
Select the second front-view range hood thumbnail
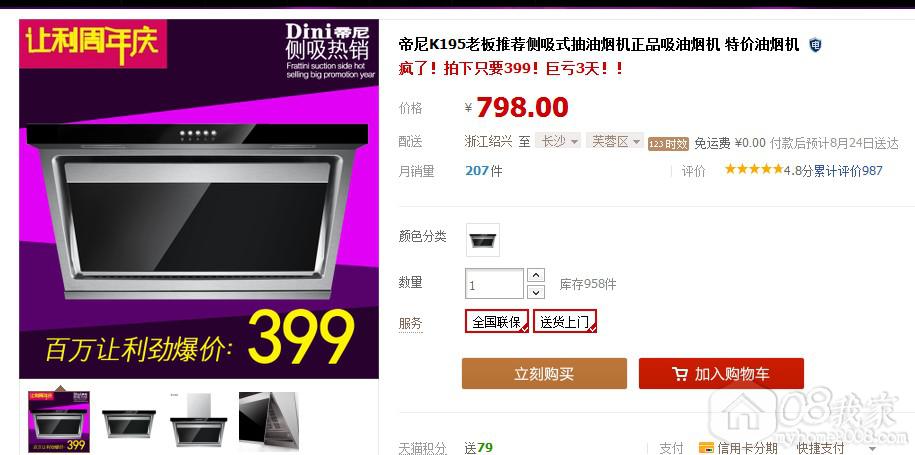tap(128, 421)
